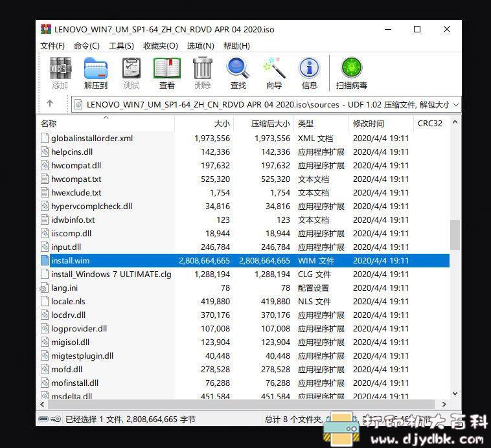Screen dimensions: 491x448
Task: Select the migtestplugin.dll file name
Action: tap(82, 356)
